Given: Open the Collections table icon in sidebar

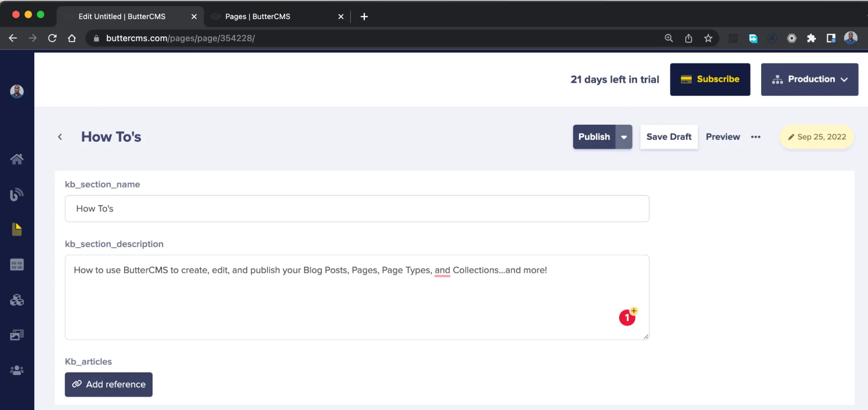Looking at the screenshot, I should point(17,265).
